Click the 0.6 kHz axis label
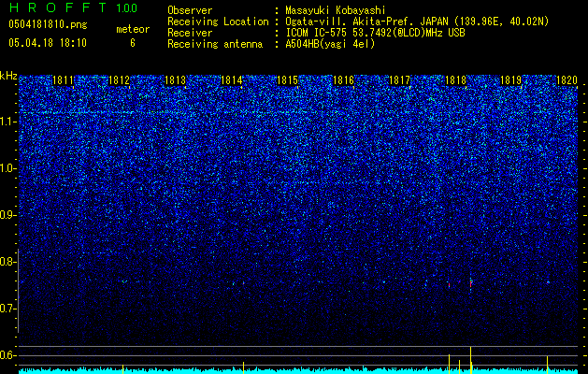The height and width of the screenshot is (374, 588). point(7,355)
